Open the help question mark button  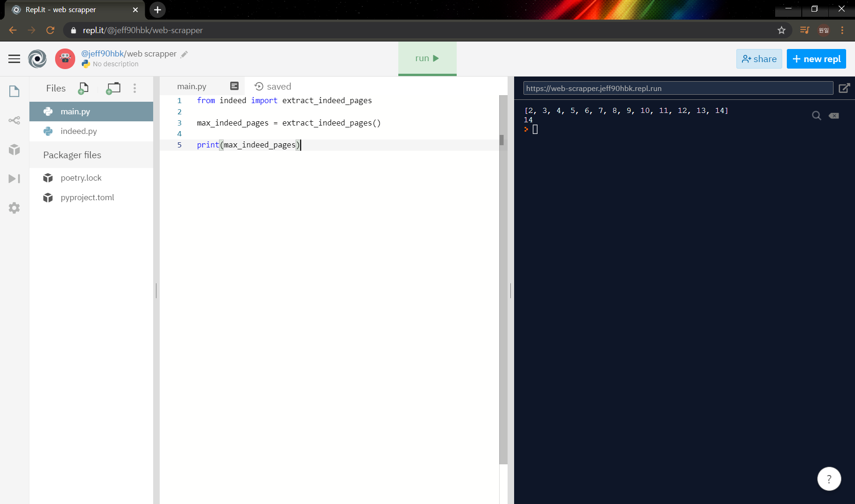829,479
